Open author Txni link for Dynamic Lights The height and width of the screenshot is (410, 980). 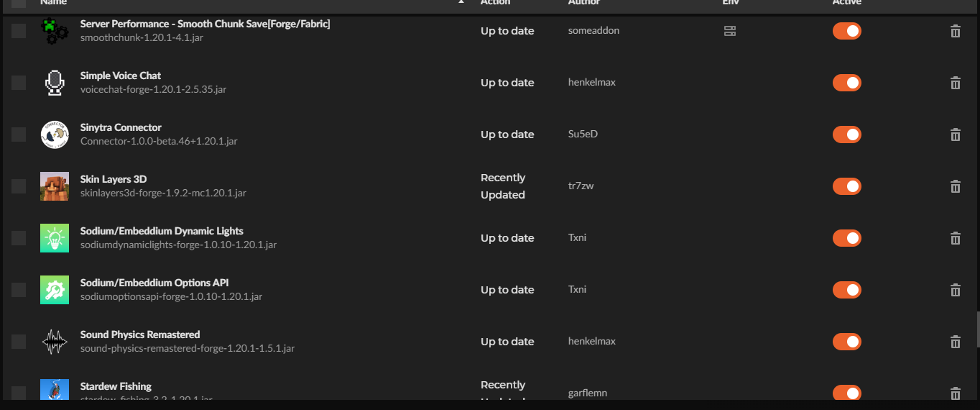tap(577, 238)
